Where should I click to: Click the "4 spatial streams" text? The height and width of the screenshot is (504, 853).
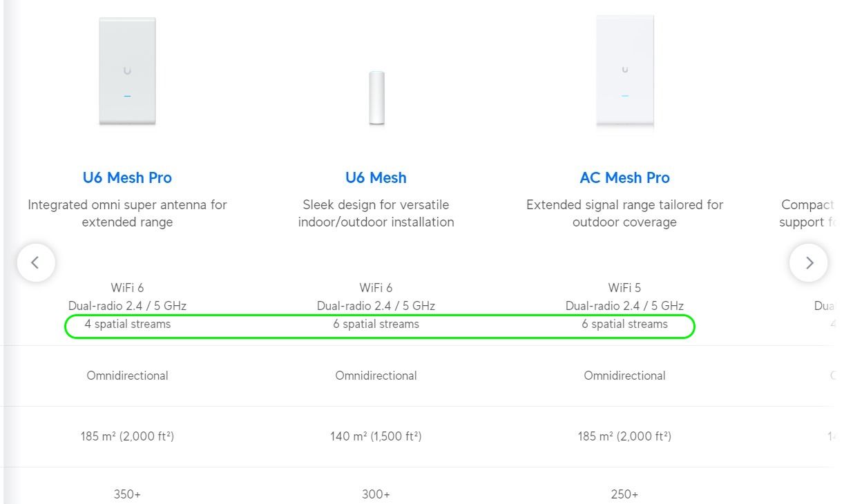pyautogui.click(x=127, y=324)
